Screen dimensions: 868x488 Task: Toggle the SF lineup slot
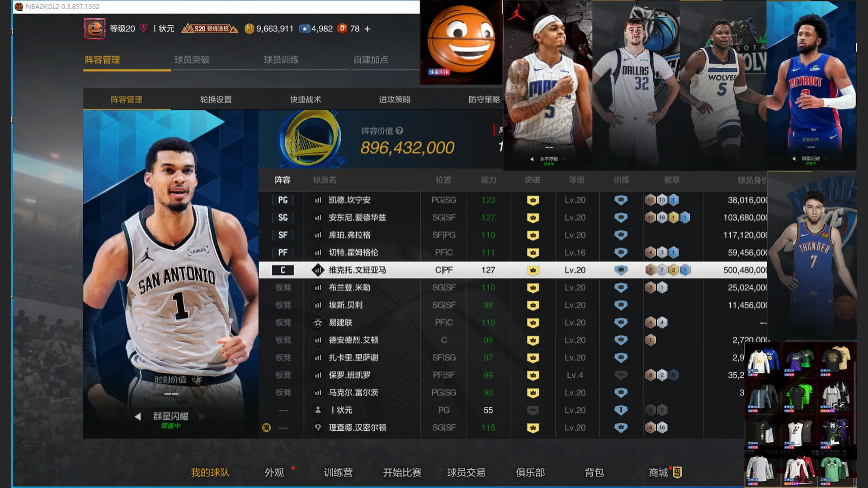(283, 235)
